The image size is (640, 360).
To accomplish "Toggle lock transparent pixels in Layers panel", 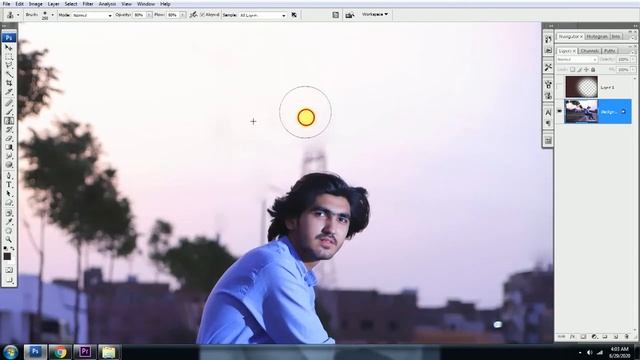I will 573,70.
